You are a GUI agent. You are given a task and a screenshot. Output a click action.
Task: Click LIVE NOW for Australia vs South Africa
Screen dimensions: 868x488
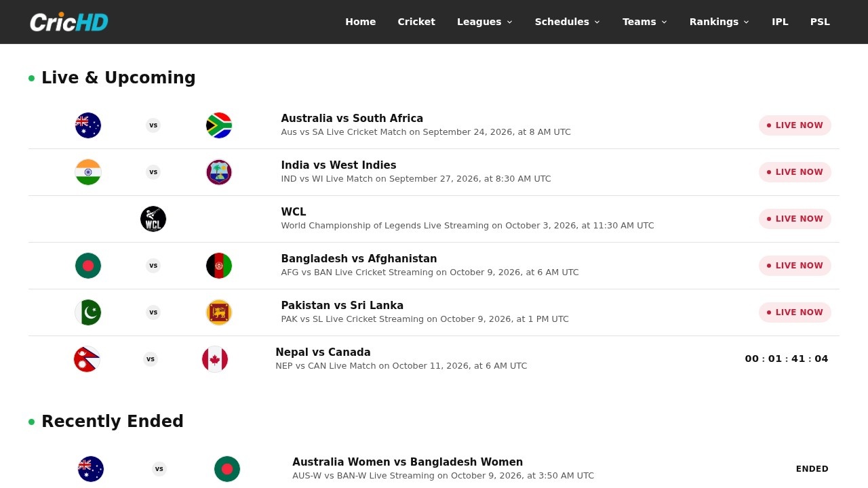tap(795, 125)
